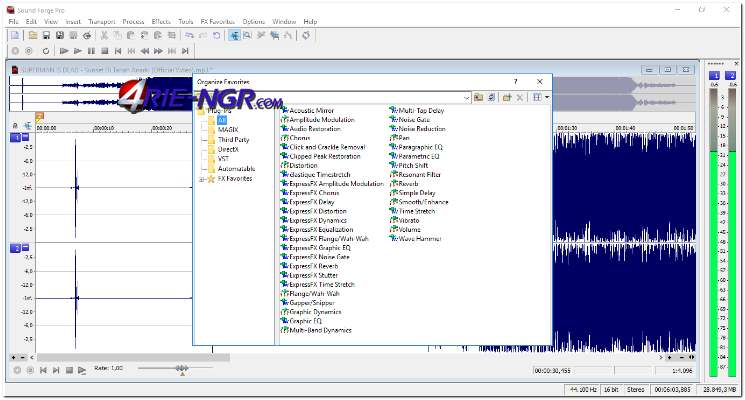This screenshot has height=400, width=745.
Task: Click channel meter button 2
Action: [x=731, y=76]
